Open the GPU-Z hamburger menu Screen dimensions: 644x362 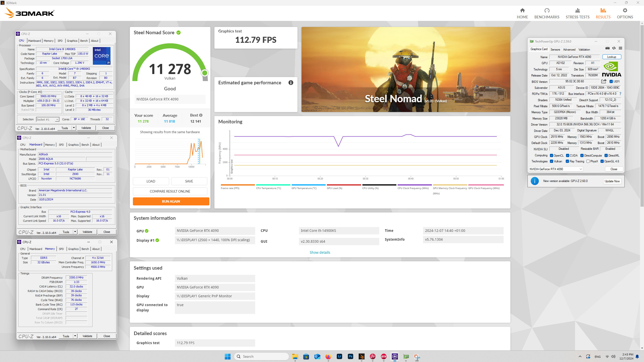pyautogui.click(x=620, y=48)
